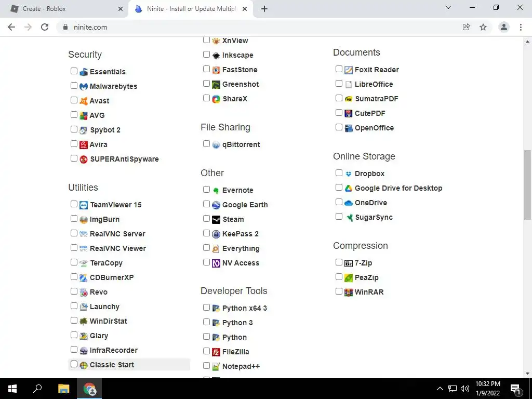Tick the Spybot 2 checkbox
Screen dimensions: 532x399
(74, 129)
